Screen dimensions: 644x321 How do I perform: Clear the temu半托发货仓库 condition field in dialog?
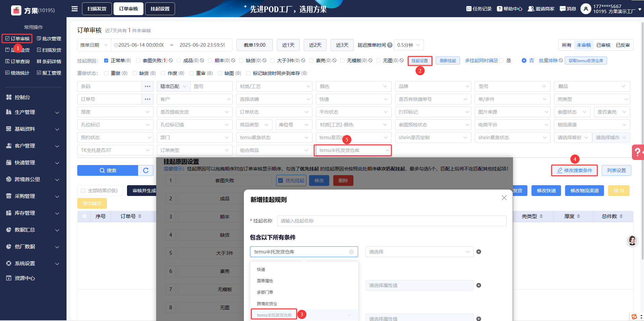click(x=351, y=252)
